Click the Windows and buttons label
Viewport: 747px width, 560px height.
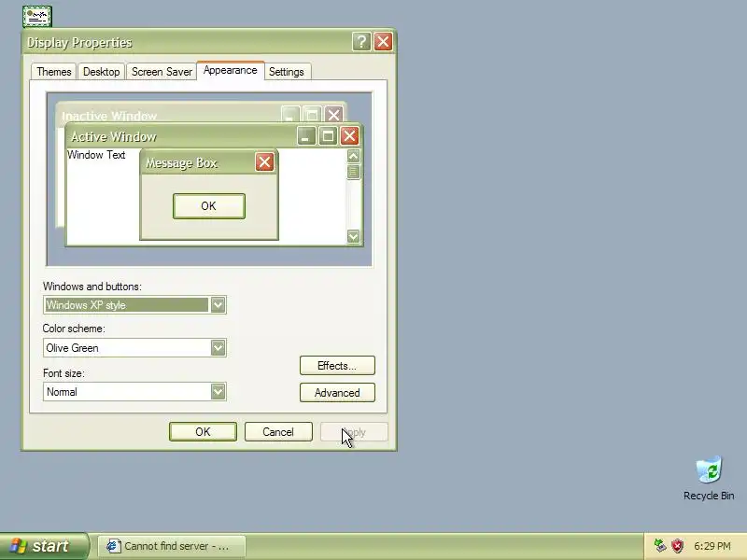(x=92, y=287)
